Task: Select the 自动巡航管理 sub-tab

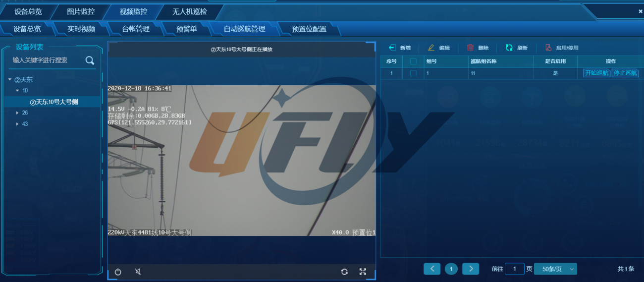Action: pyautogui.click(x=244, y=29)
